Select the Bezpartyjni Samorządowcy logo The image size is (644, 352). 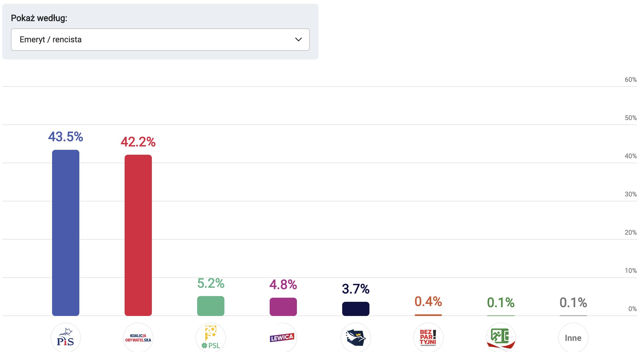[428, 338]
